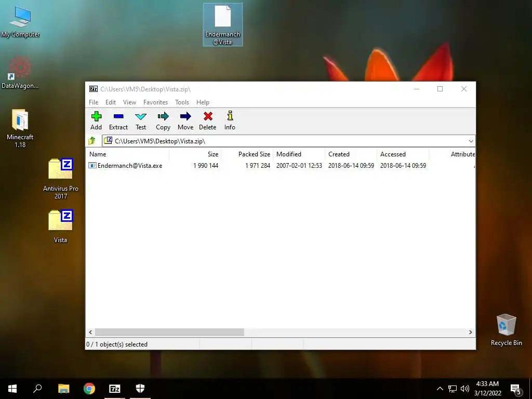Viewport: 532px width, 399px height.
Task: Select the Minecraft 1.18 folder icon
Action: point(20,128)
